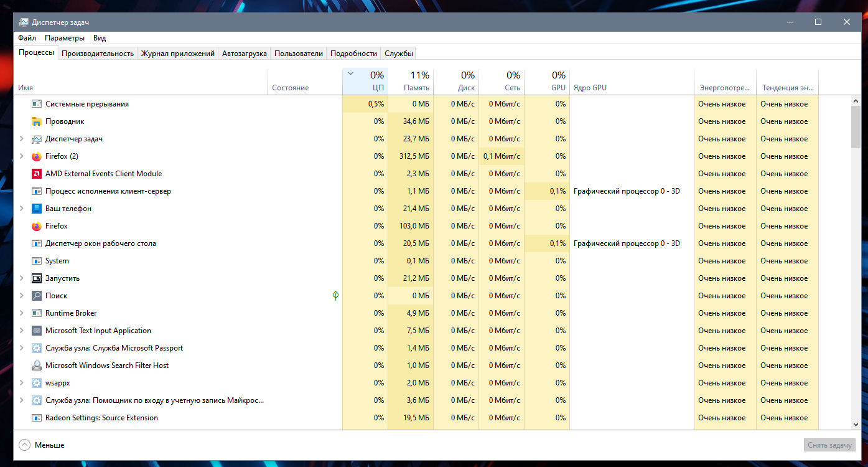Click the process list scrollbar down arrow

click(x=856, y=424)
